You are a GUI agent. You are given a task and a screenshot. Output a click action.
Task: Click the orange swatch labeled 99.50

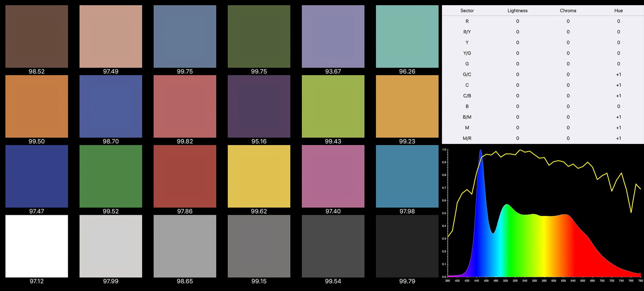(37, 107)
